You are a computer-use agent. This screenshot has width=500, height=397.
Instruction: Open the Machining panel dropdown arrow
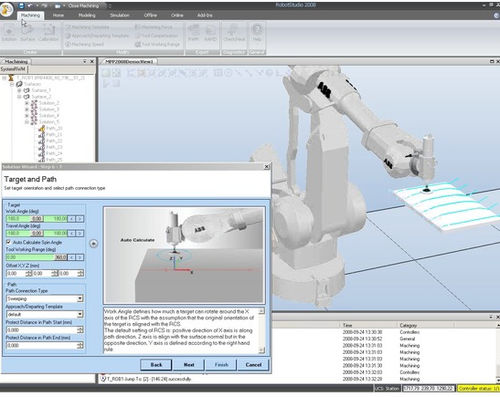pos(85,62)
